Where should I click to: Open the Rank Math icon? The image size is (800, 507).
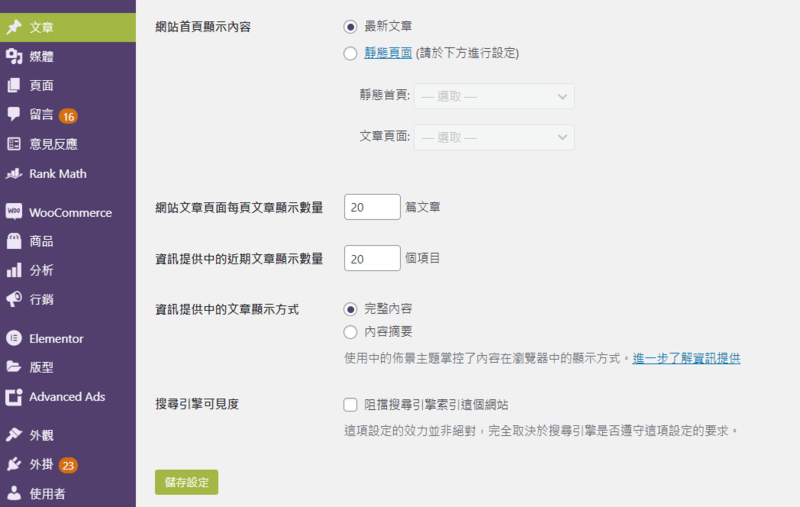[x=14, y=173]
